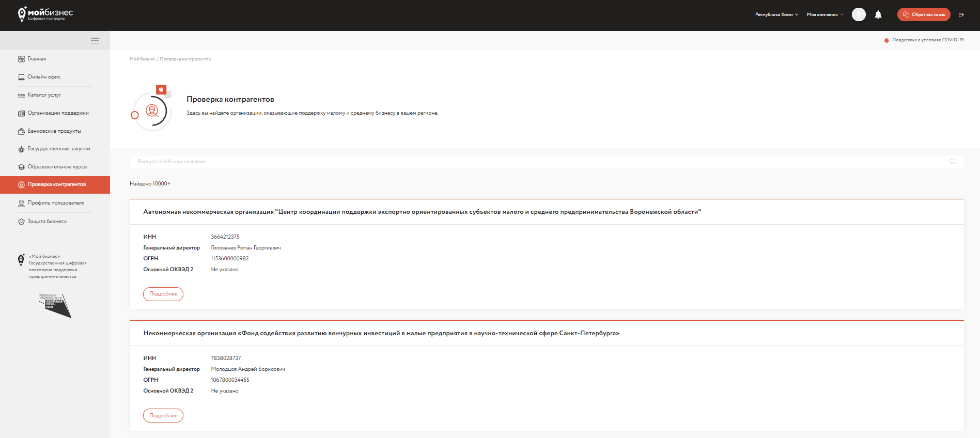Viewport: 980px width, 438px height.
Task: Click the search magnifier icon
Action: pyautogui.click(x=952, y=161)
